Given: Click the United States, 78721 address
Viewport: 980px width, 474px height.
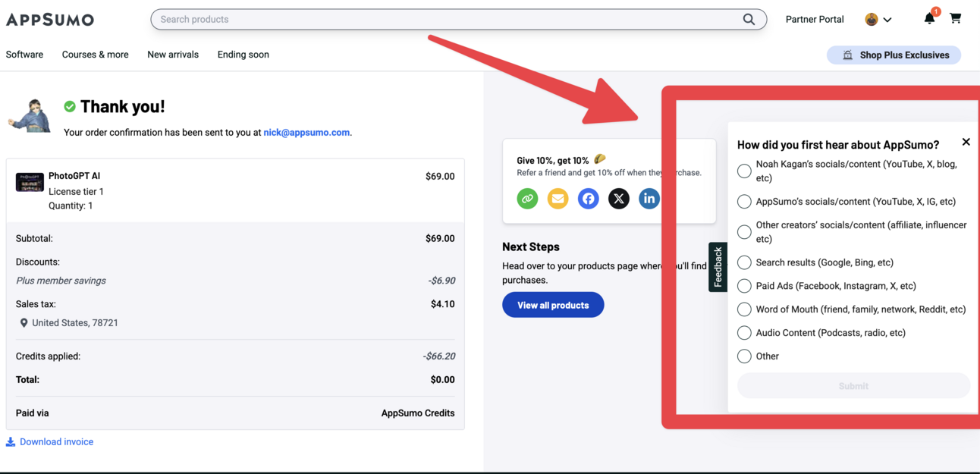Looking at the screenshot, I should click(x=75, y=323).
